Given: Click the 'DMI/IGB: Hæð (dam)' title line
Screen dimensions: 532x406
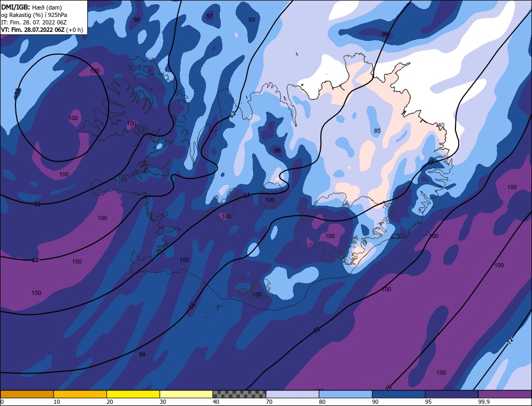Looking at the screenshot, I should pos(31,7).
